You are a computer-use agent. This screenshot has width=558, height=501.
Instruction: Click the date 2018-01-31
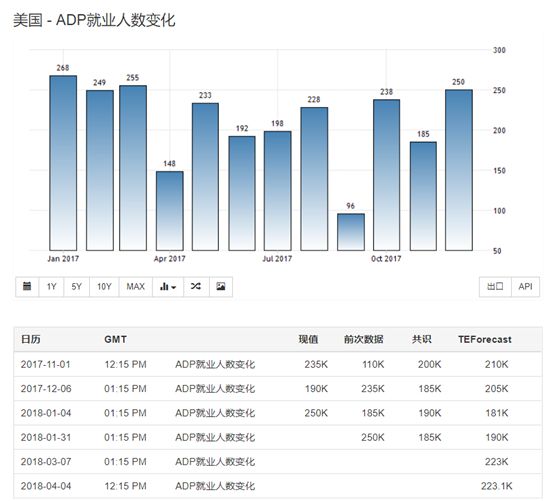coord(46,437)
